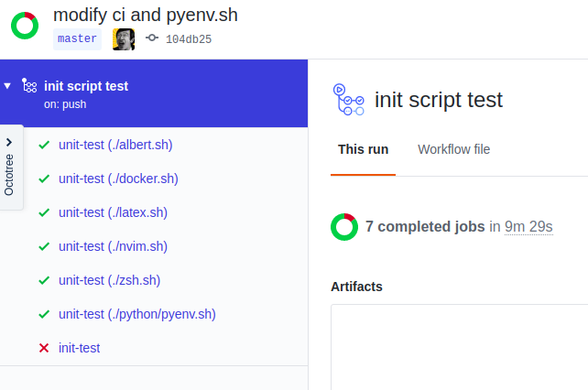The height and width of the screenshot is (390, 588).
Task: Click the red X icon next to init-test
Action: [x=44, y=348]
